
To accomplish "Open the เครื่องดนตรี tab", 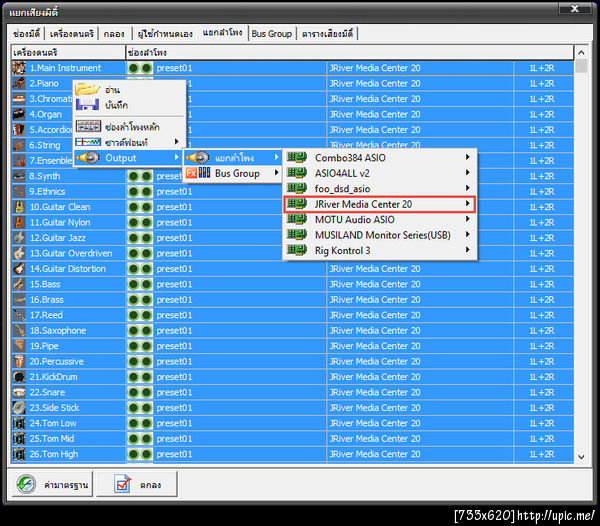I will click(x=72, y=34).
